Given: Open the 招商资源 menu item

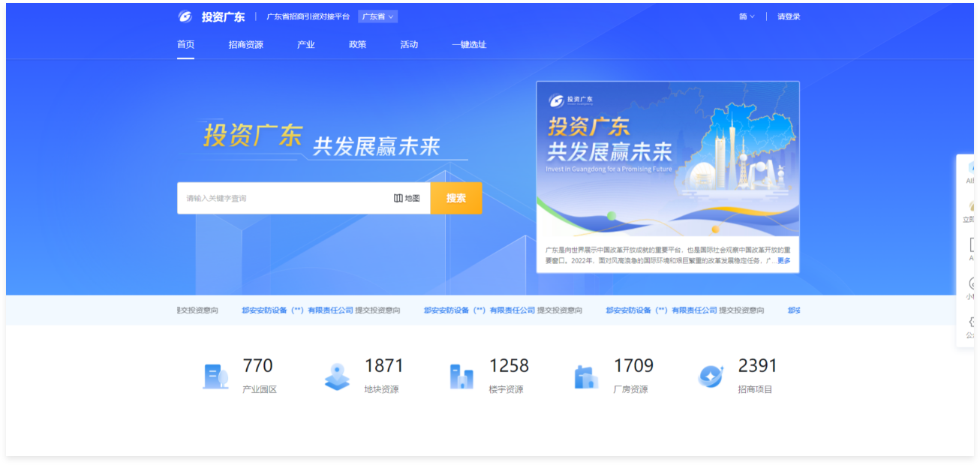Looking at the screenshot, I should click(246, 44).
